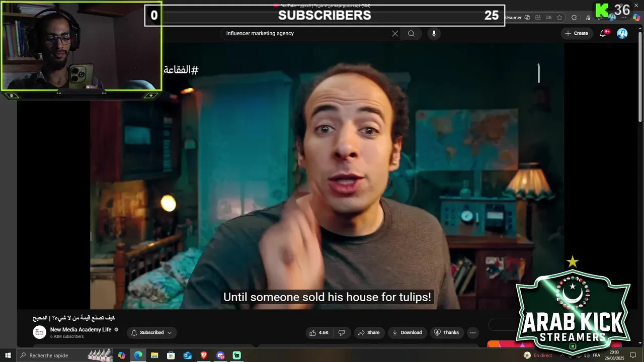Open Microsoft Edge from the taskbar

(138, 355)
